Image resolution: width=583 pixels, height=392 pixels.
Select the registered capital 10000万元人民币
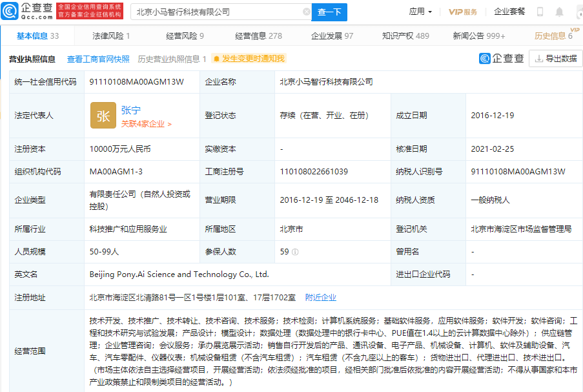(x=120, y=149)
